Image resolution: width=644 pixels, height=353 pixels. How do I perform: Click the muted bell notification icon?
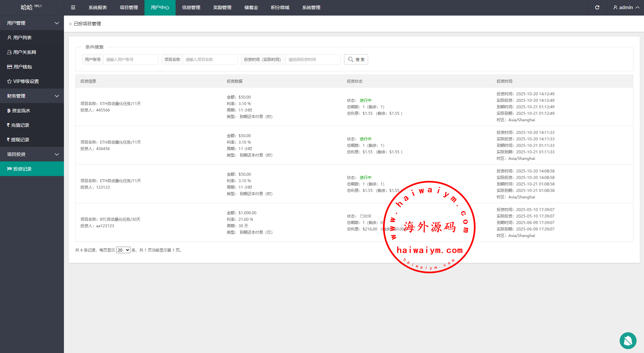pos(628,341)
